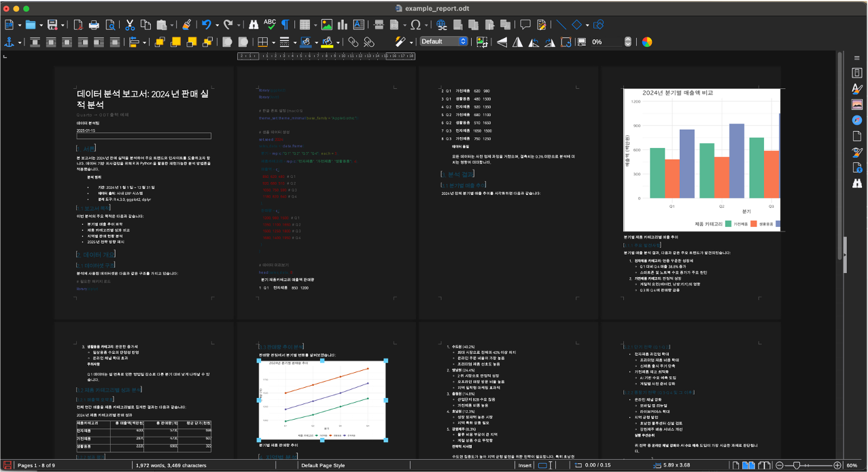Open the sidebar Gallery tab
Image resolution: width=868 pixels, height=472 pixels.
pos(856,105)
